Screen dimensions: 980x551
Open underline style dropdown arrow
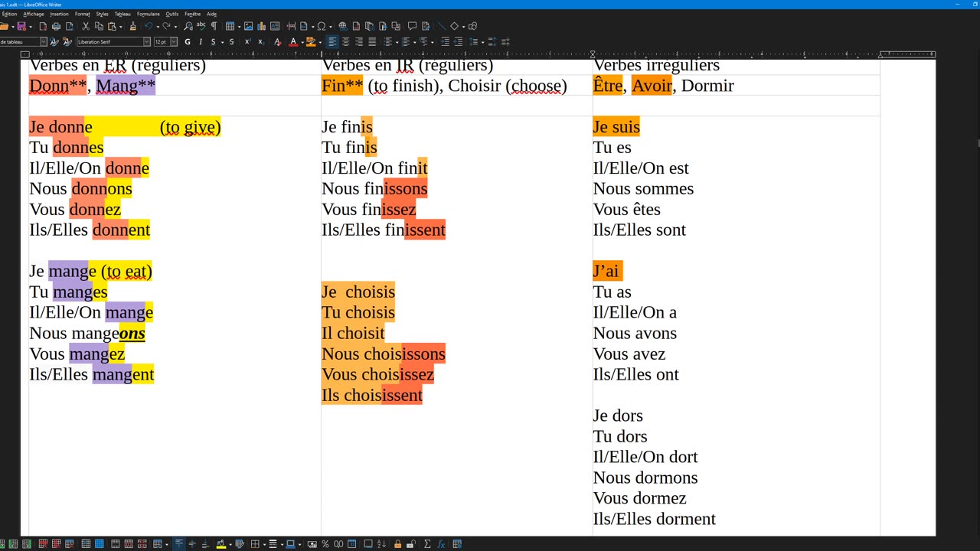[221, 41]
